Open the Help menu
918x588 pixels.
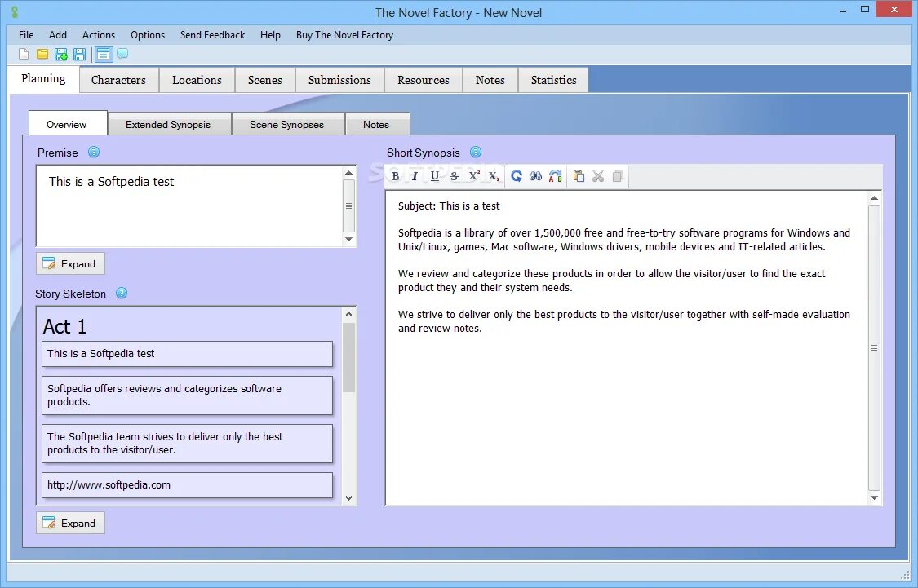(x=270, y=35)
